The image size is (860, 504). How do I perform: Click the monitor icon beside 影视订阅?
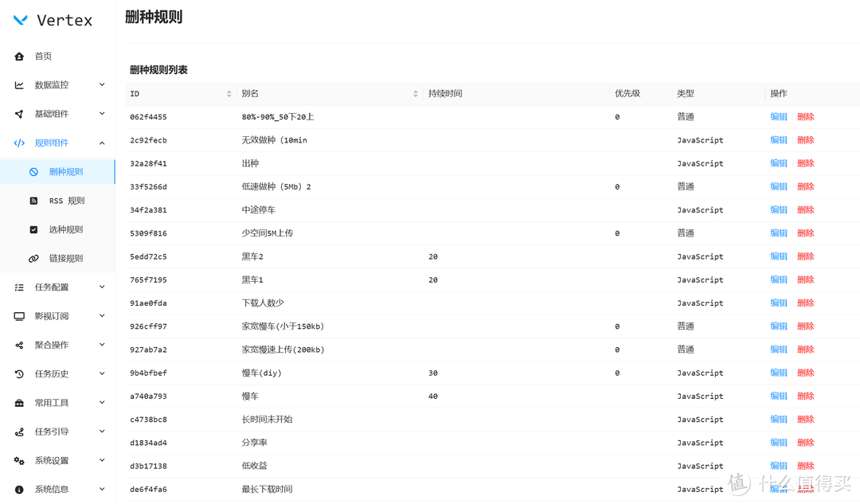18,315
